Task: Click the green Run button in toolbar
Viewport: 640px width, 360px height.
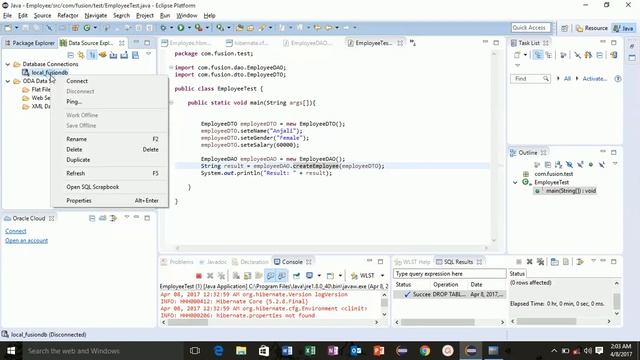Action: click(180, 28)
